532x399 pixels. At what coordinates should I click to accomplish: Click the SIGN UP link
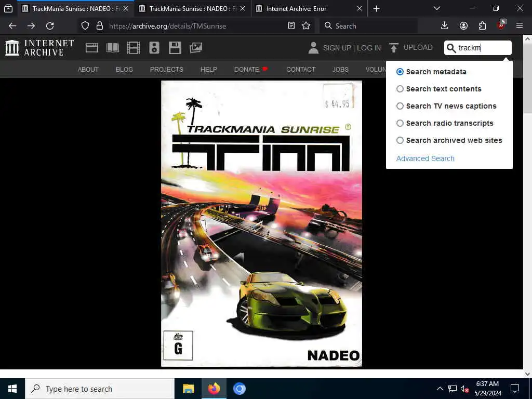(x=337, y=48)
